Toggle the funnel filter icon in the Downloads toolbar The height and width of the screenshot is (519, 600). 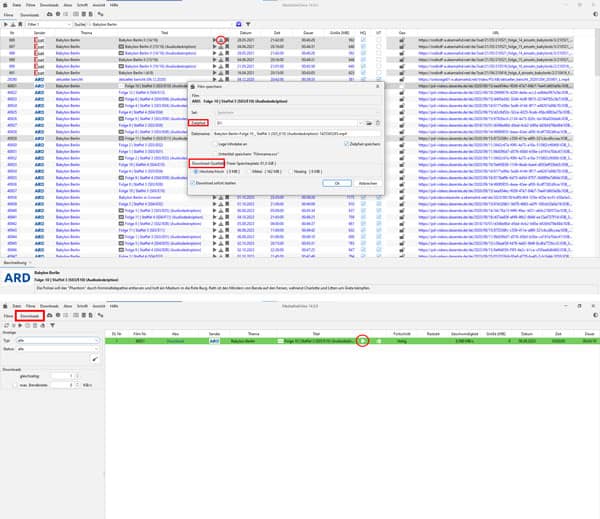[52, 325]
